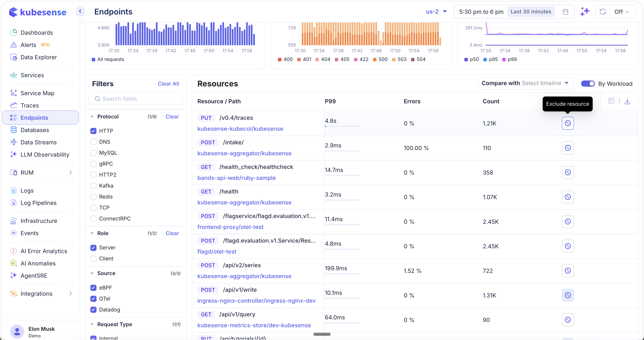Click the search magnifier icon in Filters

coord(98,99)
